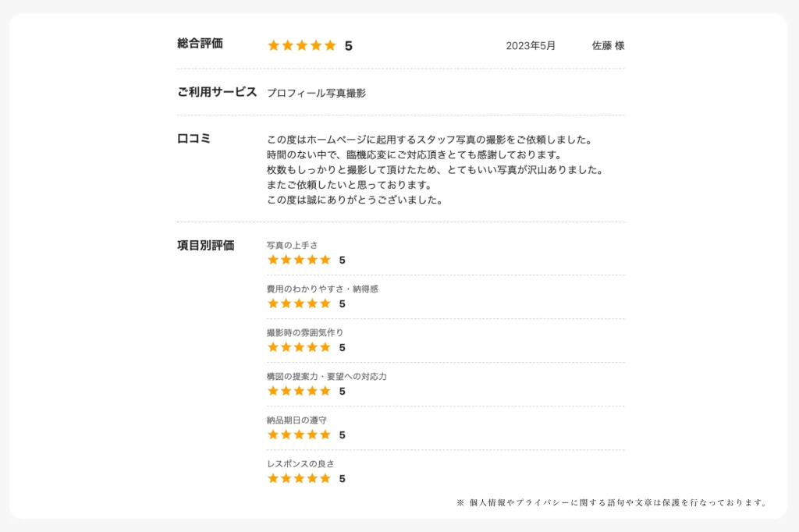Click the overall score number 5
The height and width of the screenshot is (532, 799).
(349, 46)
